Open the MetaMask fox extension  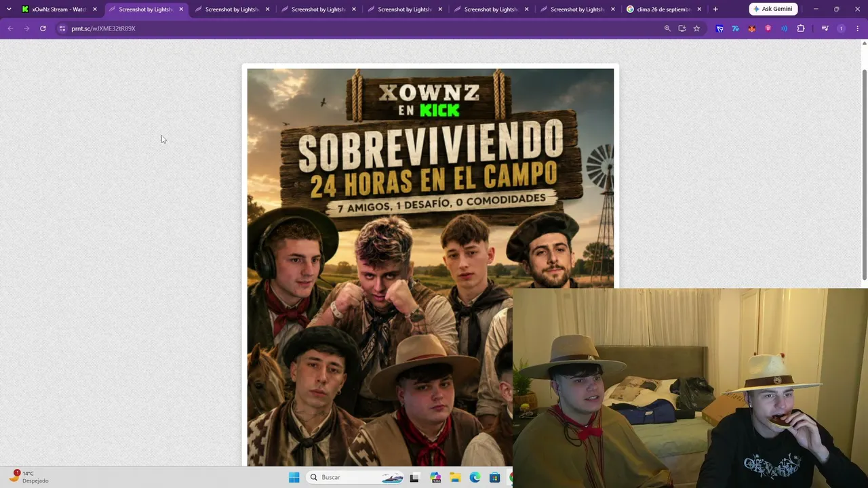[x=752, y=28]
